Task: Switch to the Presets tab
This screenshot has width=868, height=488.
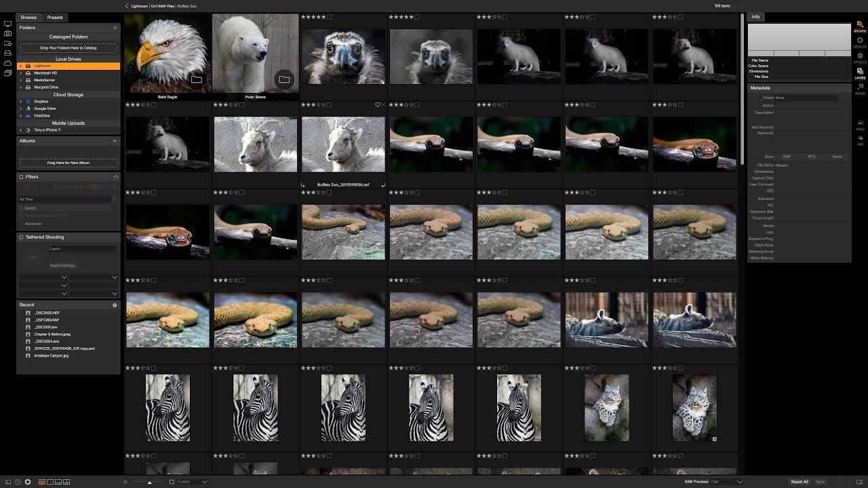Action: coord(55,17)
